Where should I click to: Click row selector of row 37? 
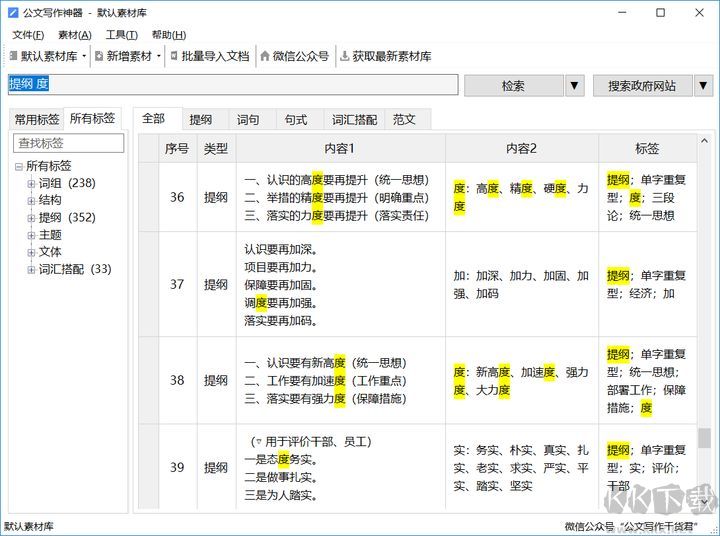coord(149,284)
